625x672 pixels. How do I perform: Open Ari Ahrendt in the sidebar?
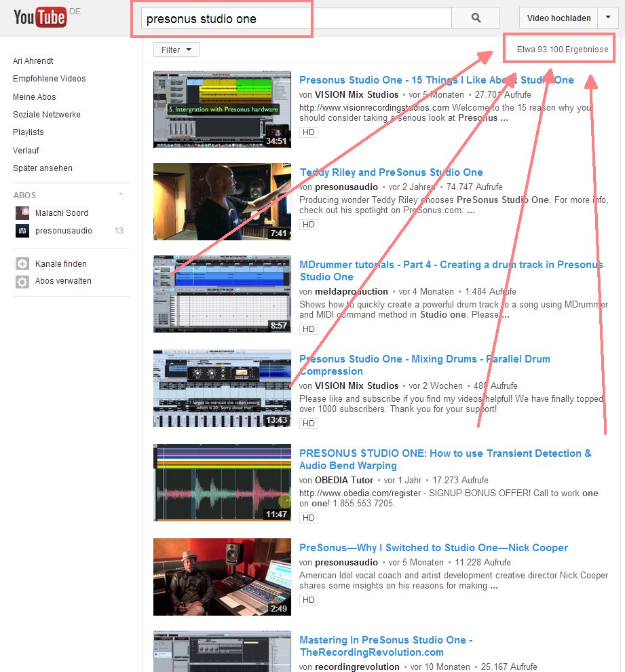tap(33, 61)
